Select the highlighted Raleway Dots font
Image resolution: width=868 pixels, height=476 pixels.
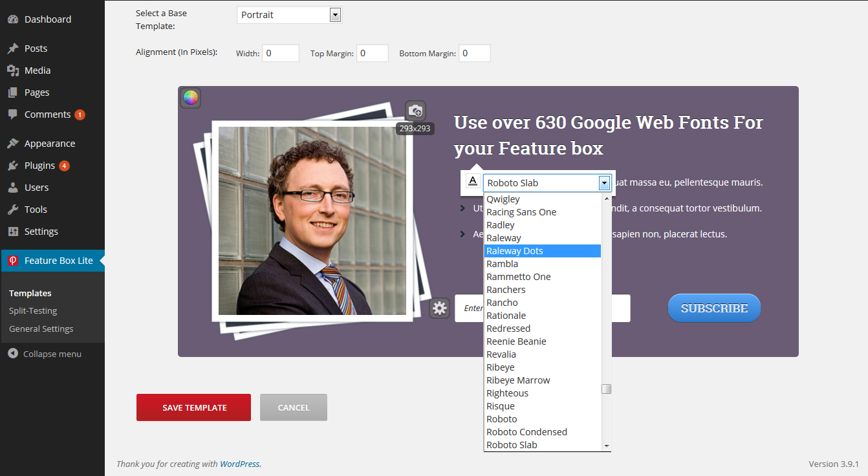(x=543, y=251)
